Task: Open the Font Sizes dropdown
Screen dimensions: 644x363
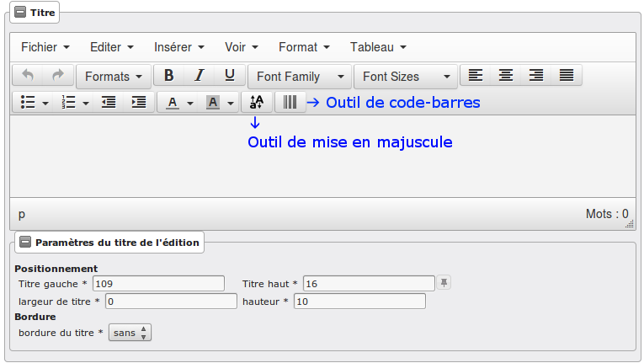Action: tap(405, 77)
